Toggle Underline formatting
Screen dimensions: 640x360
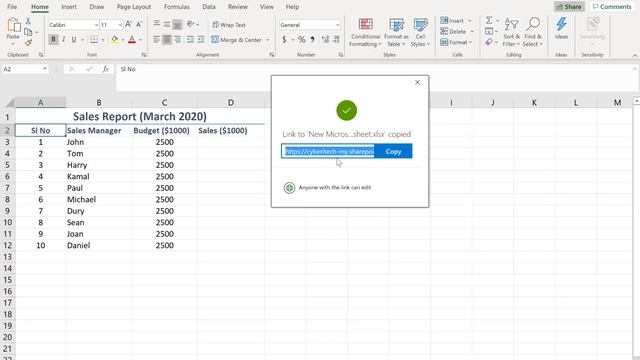(74, 40)
